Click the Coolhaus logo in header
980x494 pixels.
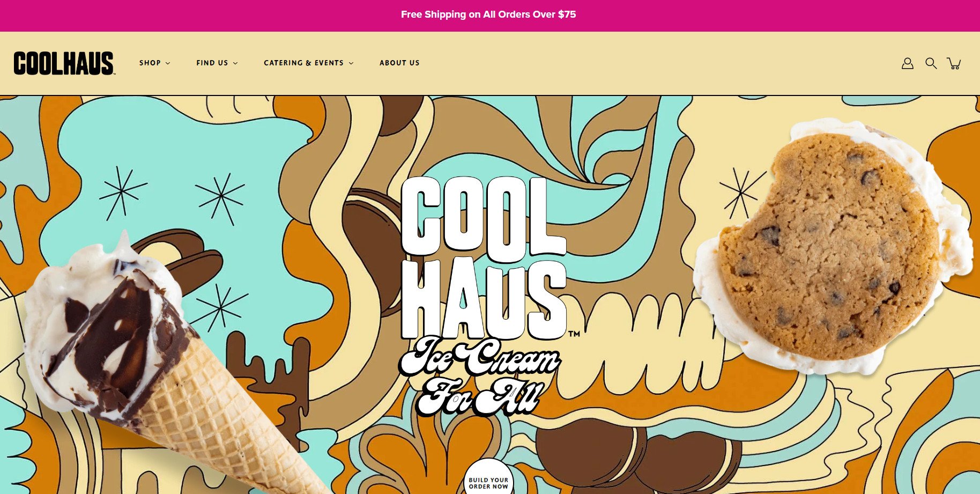click(64, 63)
